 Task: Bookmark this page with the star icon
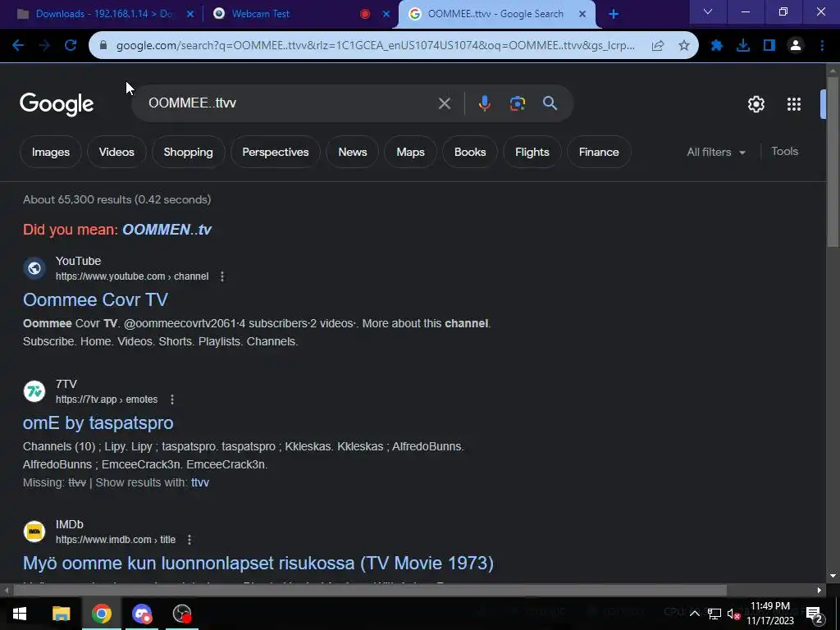684,46
